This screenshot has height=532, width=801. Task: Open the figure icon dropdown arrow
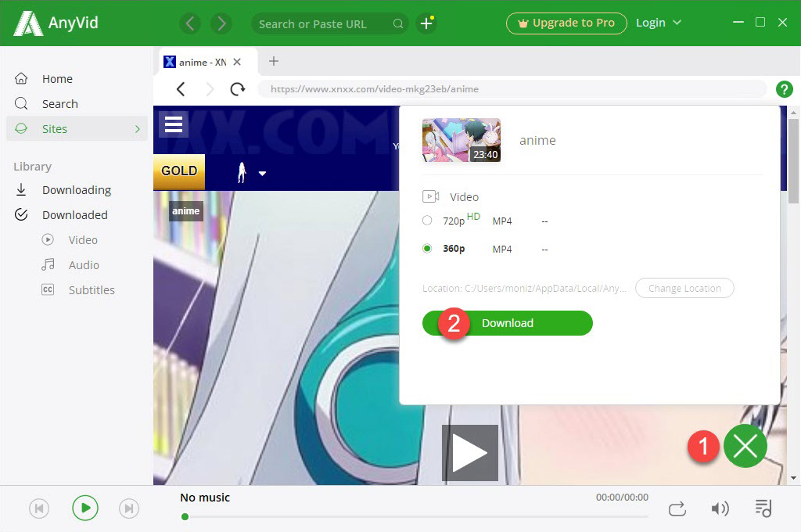coord(263,173)
